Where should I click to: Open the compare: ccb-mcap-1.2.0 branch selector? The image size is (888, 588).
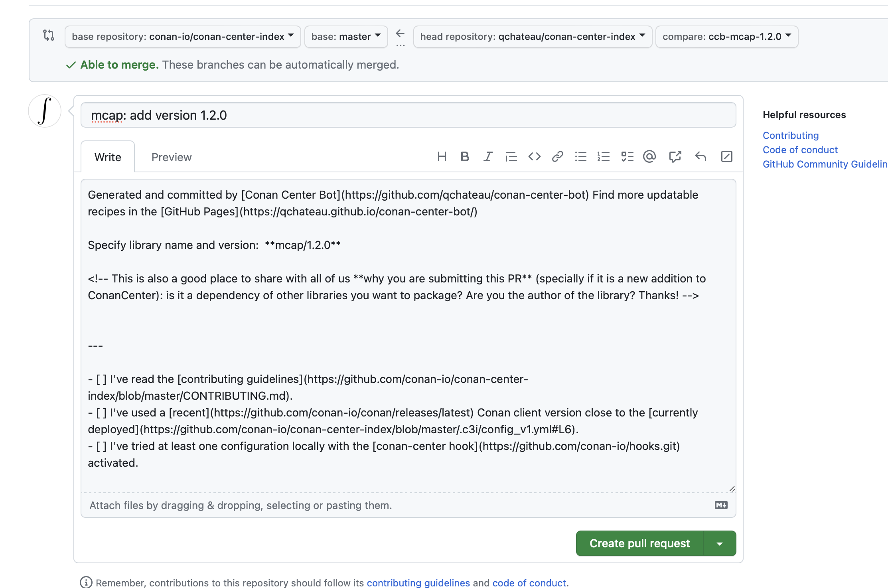(x=726, y=36)
